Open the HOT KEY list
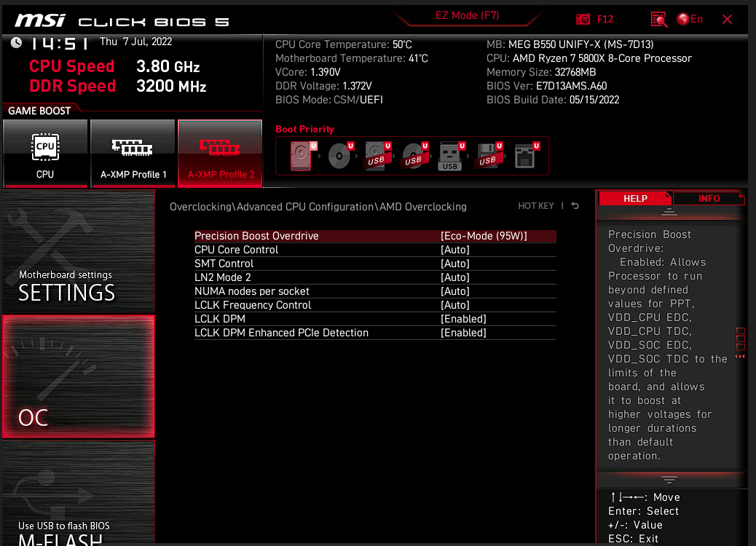The width and height of the screenshot is (756, 546). coord(535,206)
